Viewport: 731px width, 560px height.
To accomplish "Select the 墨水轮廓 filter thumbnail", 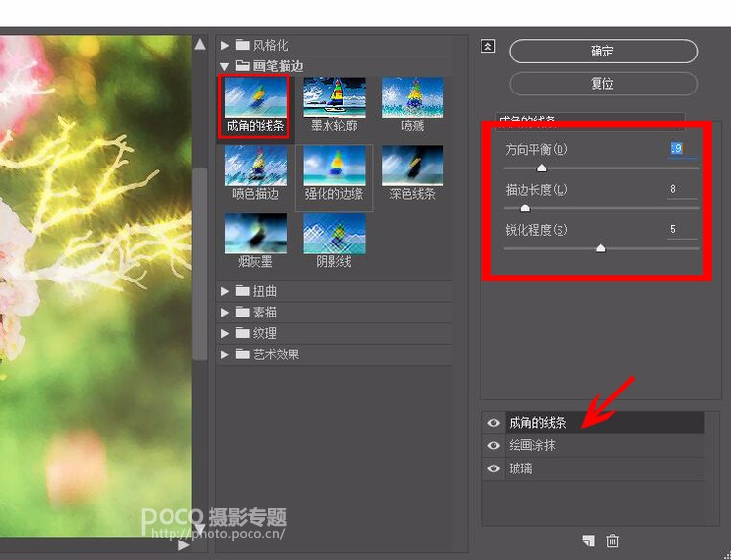I will coord(333,97).
